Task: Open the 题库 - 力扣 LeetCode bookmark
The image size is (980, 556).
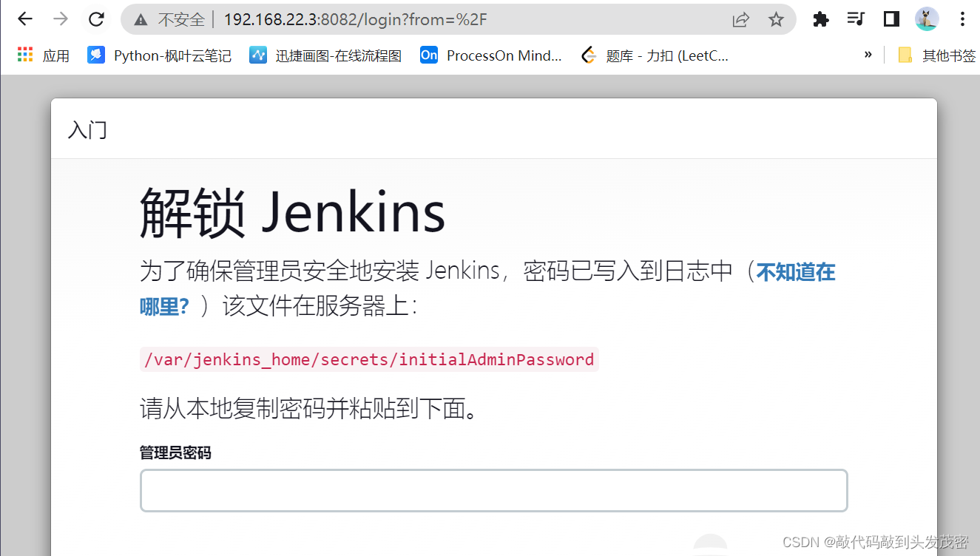Action: click(655, 55)
